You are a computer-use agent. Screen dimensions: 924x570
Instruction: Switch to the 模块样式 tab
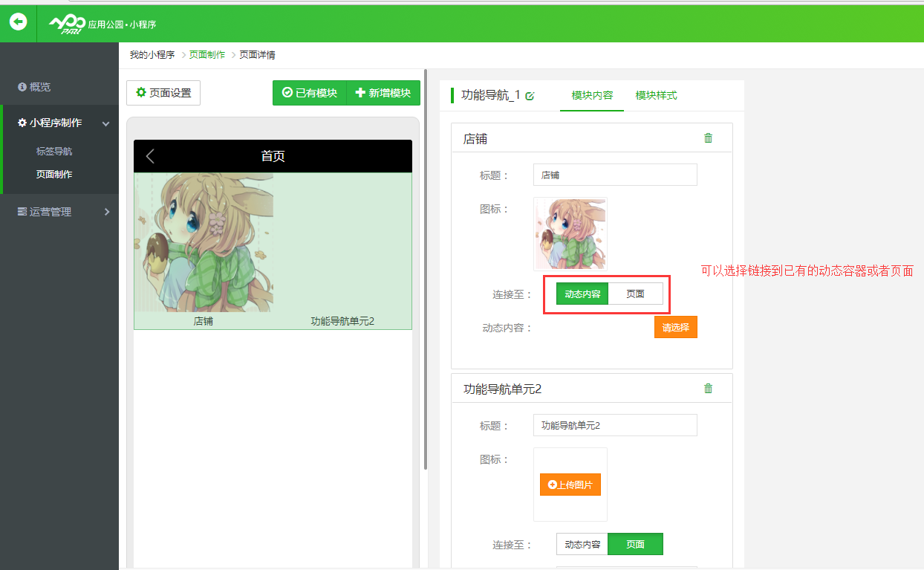tap(656, 96)
